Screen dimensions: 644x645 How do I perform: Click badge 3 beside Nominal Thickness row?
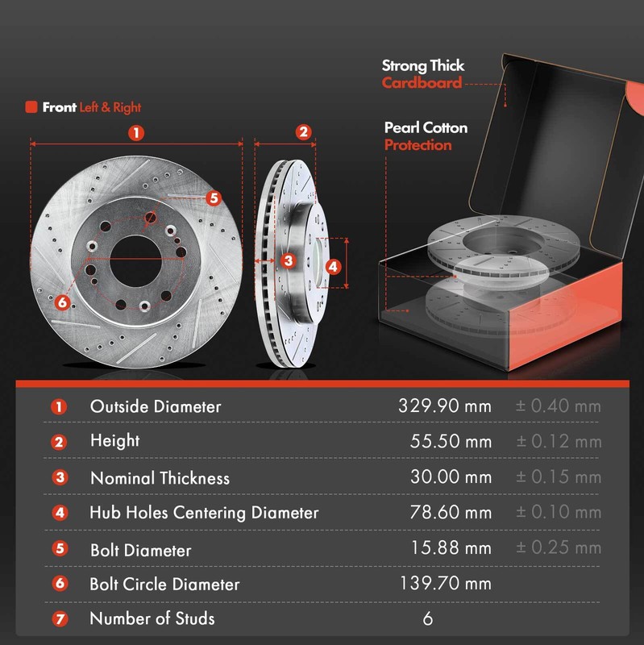click(x=60, y=477)
